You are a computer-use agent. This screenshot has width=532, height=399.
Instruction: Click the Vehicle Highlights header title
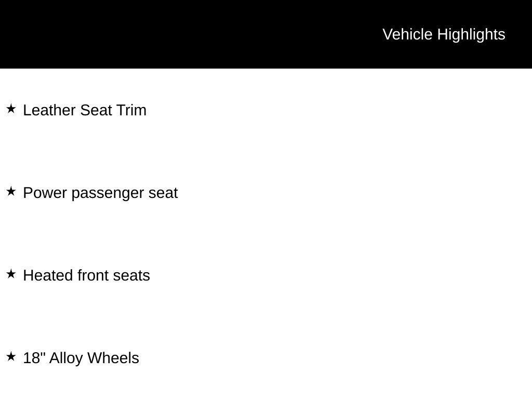444,35
